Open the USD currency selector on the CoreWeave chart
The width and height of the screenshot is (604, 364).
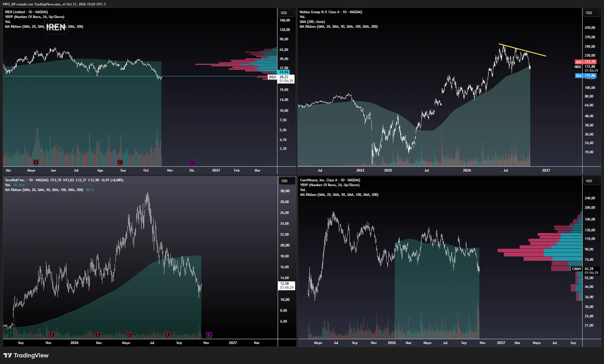(x=591, y=181)
